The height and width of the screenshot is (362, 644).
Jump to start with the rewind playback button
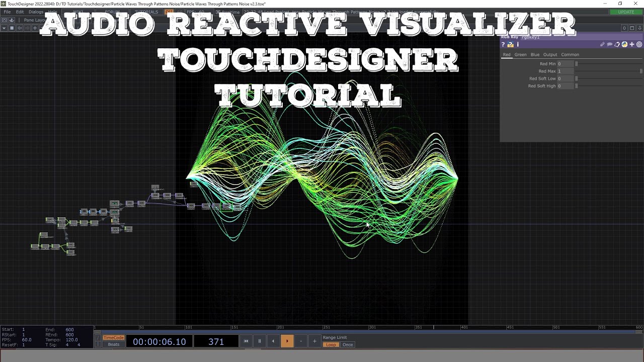click(246, 341)
